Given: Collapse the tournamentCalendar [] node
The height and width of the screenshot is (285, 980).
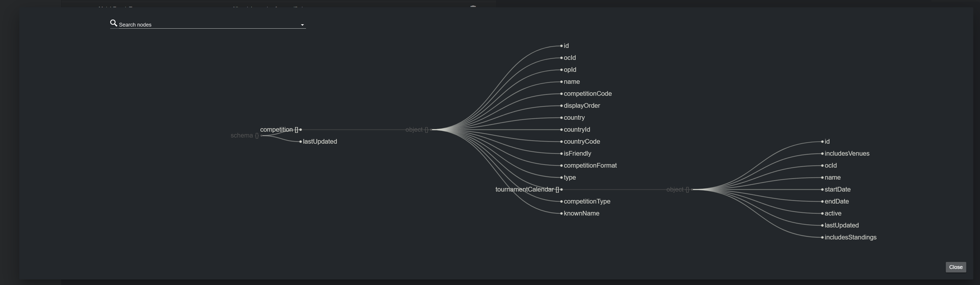Looking at the screenshot, I should coord(561,189).
